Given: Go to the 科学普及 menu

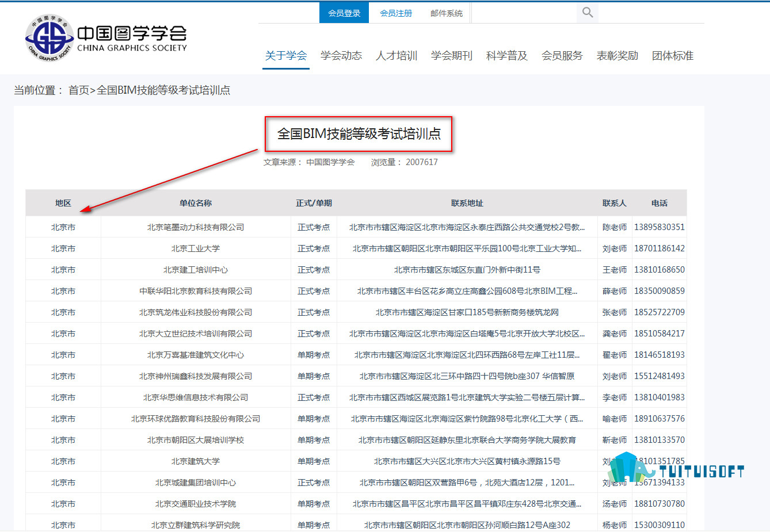Looking at the screenshot, I should click(x=507, y=56).
